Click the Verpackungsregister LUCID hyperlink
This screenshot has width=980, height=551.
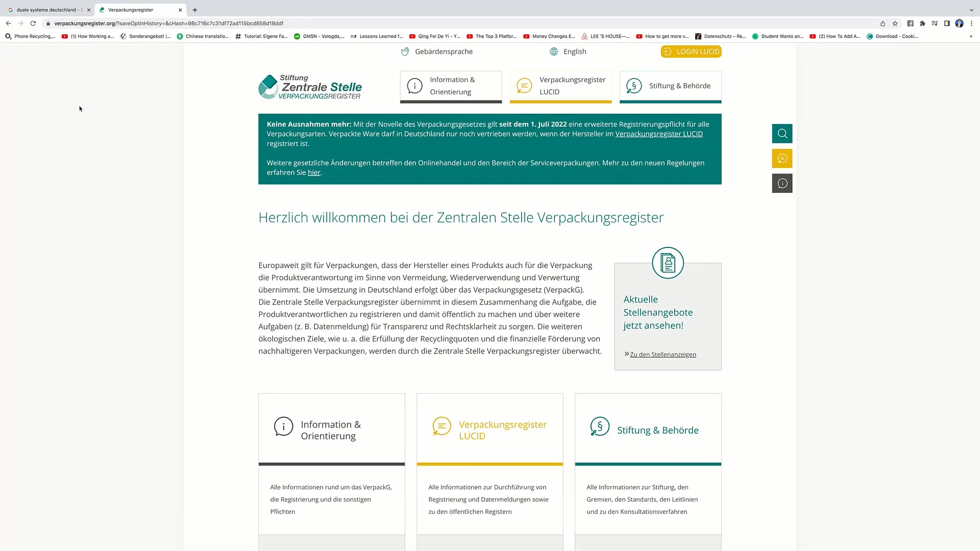[659, 134]
